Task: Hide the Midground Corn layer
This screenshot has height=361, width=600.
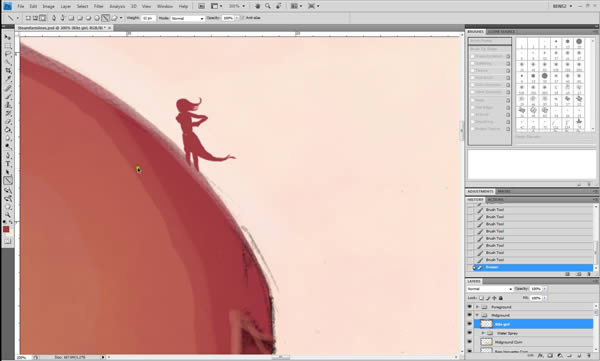Action: (470, 342)
